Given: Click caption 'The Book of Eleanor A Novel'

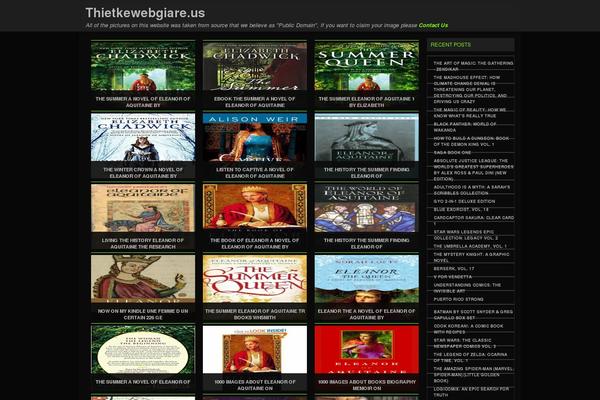Looking at the screenshot, I should coord(254,243).
